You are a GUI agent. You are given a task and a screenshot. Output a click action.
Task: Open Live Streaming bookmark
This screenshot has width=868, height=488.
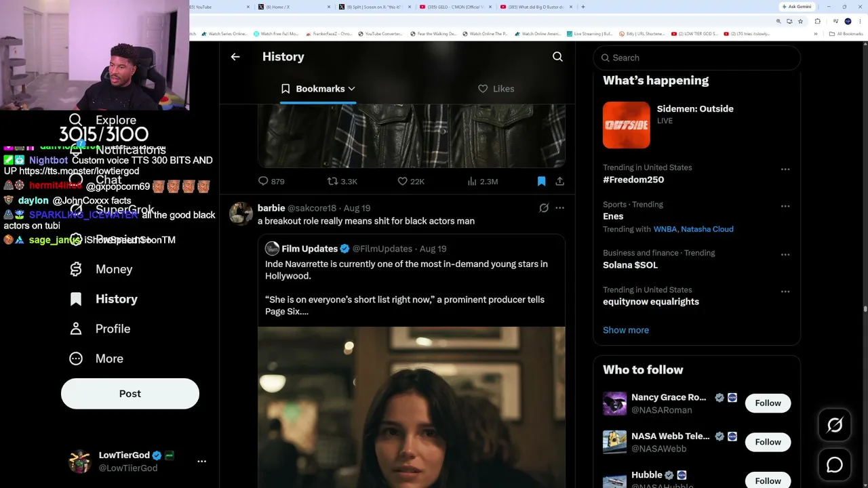pos(589,34)
